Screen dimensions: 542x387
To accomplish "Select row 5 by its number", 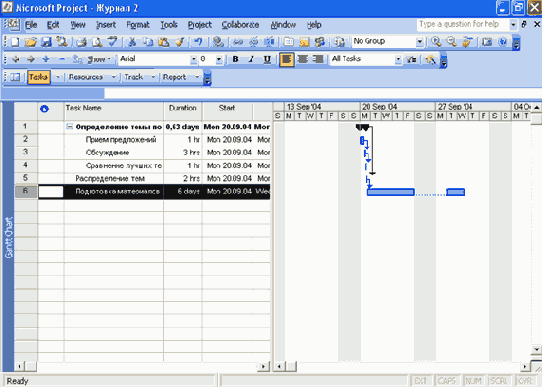I will (x=26, y=178).
